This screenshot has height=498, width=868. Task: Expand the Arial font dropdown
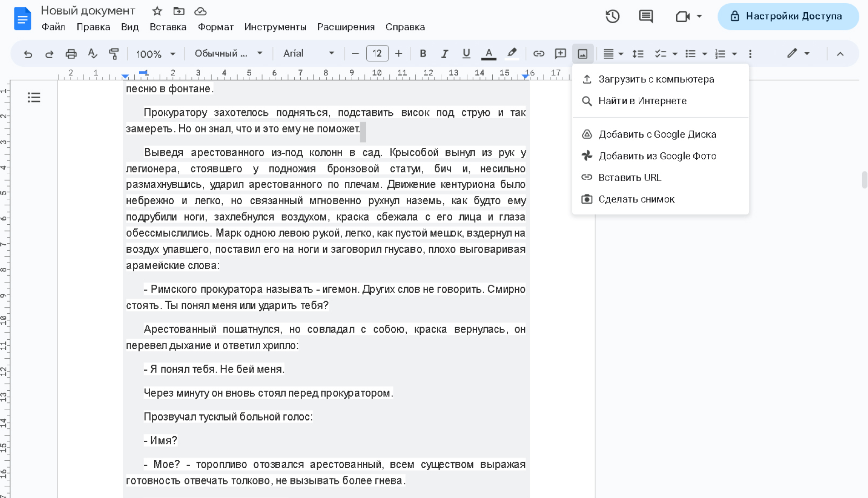[308, 54]
